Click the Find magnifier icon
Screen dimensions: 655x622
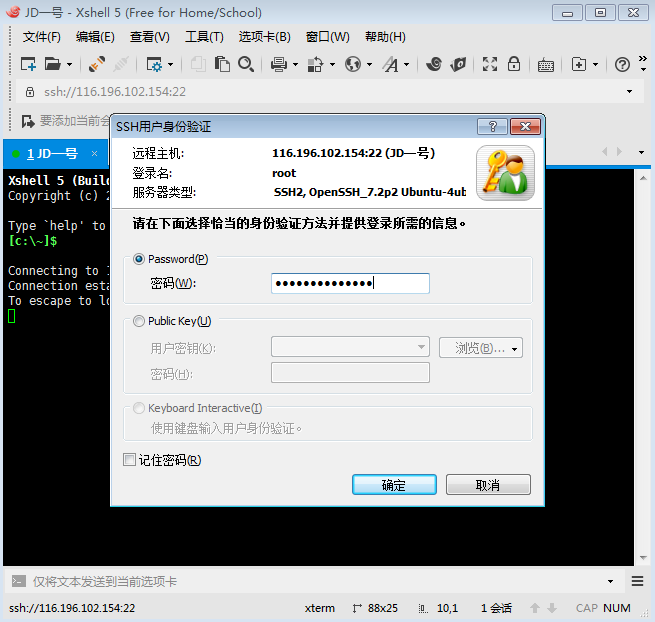(x=246, y=64)
